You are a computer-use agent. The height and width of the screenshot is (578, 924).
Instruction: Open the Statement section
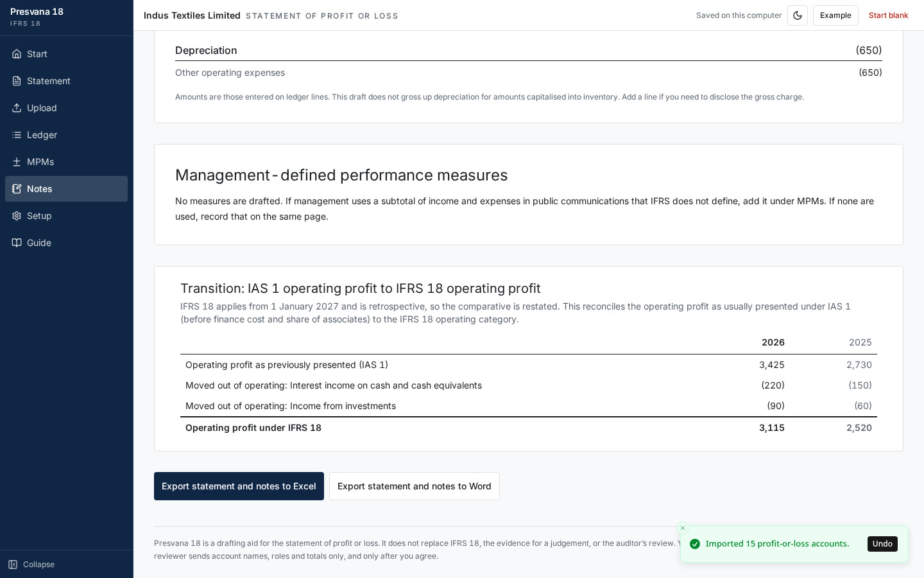click(66, 81)
